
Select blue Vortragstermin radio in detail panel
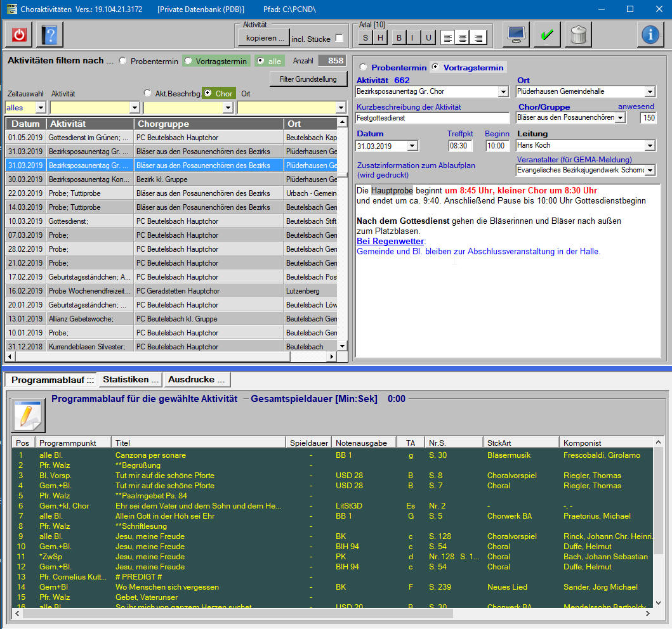[x=435, y=67]
